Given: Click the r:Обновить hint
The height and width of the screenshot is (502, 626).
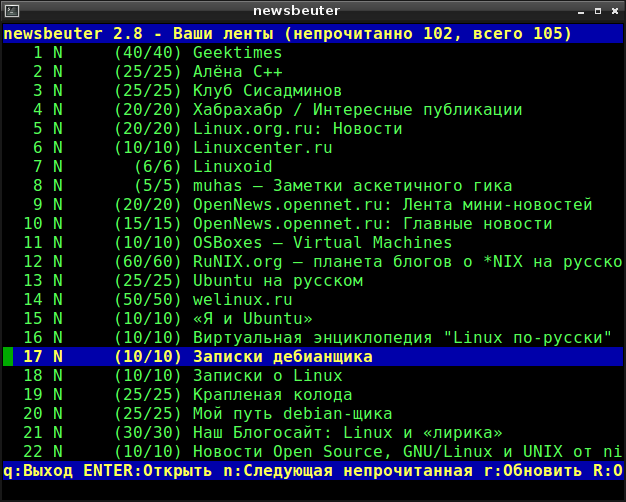Looking at the screenshot, I should pos(533,471).
